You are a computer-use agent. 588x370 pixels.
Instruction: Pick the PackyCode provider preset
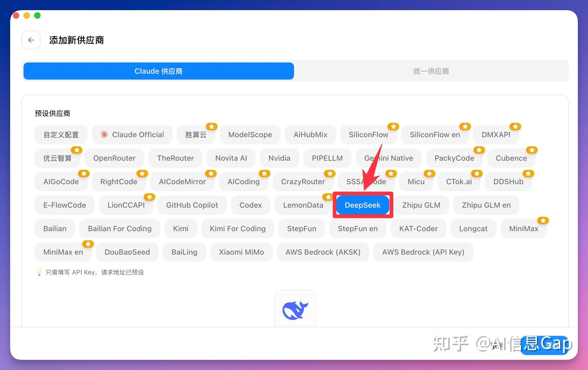(454, 158)
